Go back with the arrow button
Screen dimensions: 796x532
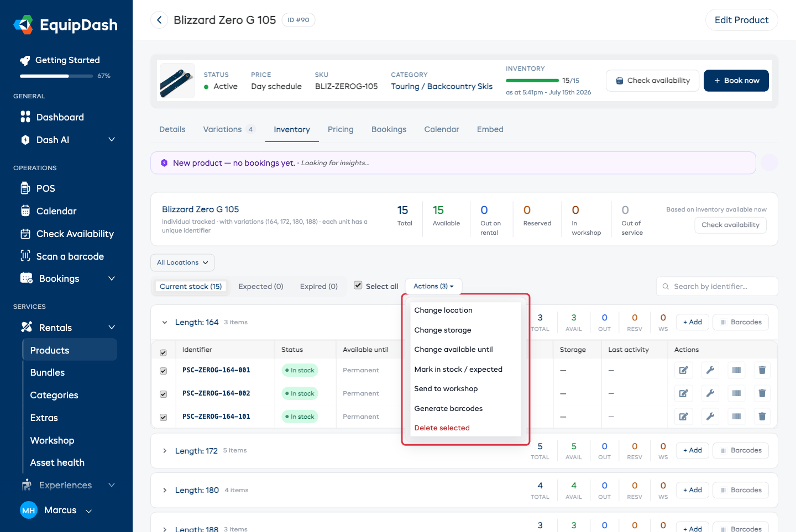[x=159, y=20]
